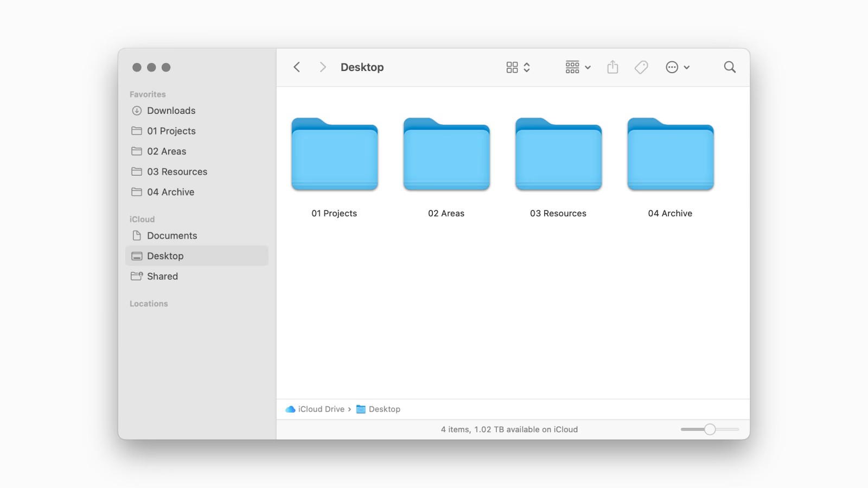Click Desktop in the path bar
This screenshot has height=488, width=868.
click(x=378, y=409)
